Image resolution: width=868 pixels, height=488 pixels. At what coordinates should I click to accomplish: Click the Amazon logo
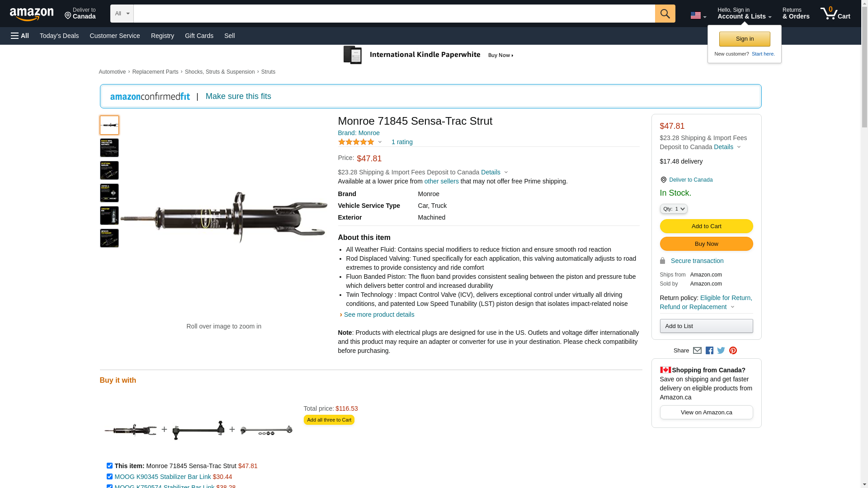(x=32, y=14)
